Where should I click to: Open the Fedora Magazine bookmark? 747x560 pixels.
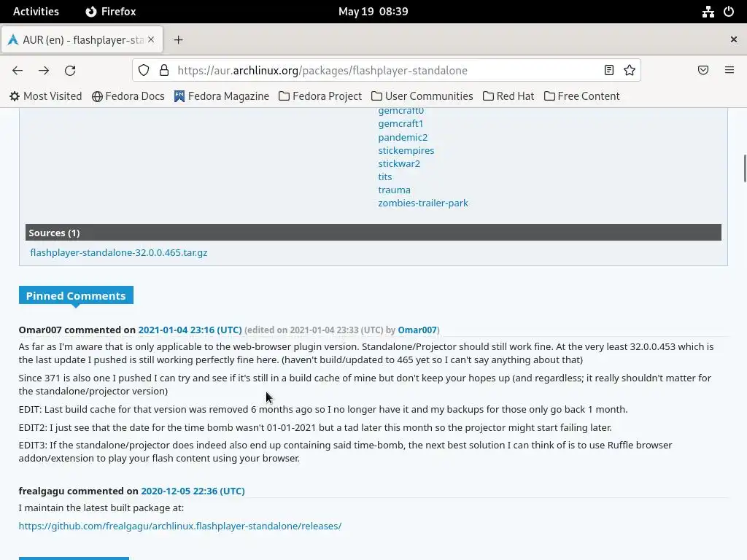point(222,96)
